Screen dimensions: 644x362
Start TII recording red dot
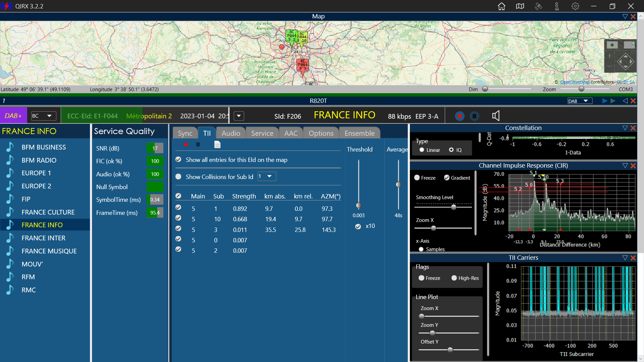186,144
